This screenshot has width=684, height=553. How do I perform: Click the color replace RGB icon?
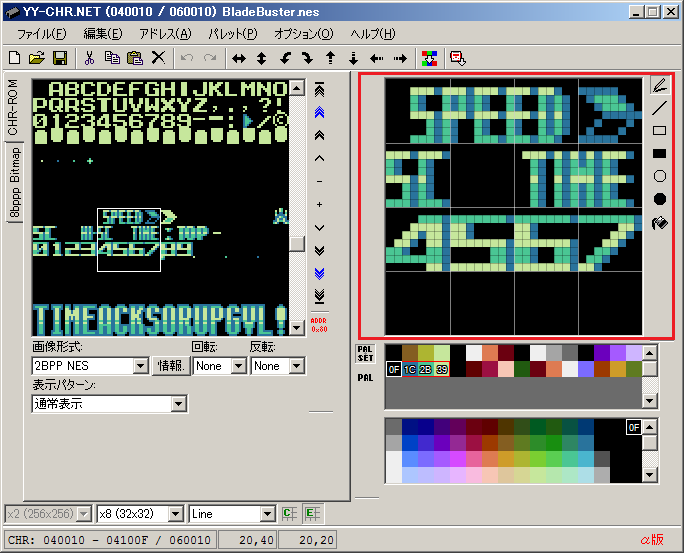coord(429,58)
